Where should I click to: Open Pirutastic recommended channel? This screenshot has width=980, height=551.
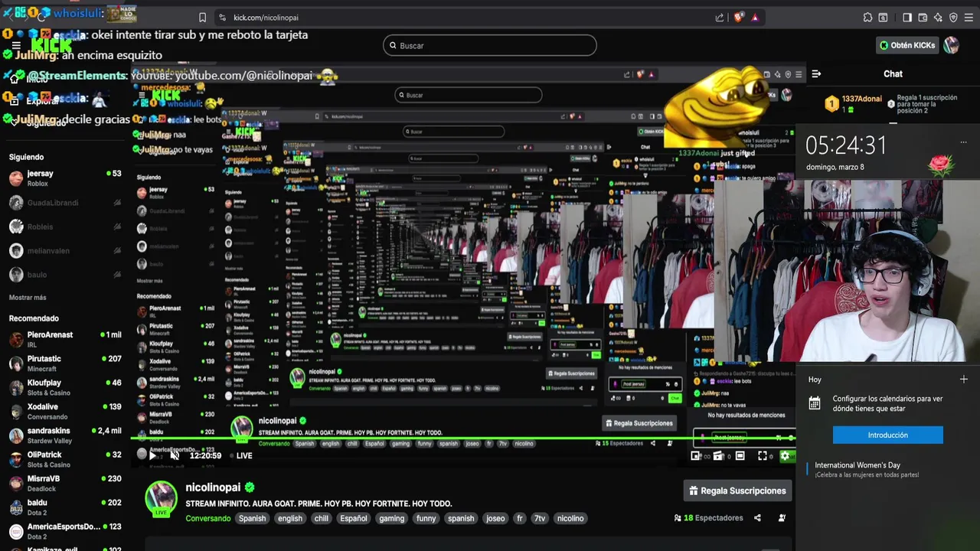tap(65, 364)
